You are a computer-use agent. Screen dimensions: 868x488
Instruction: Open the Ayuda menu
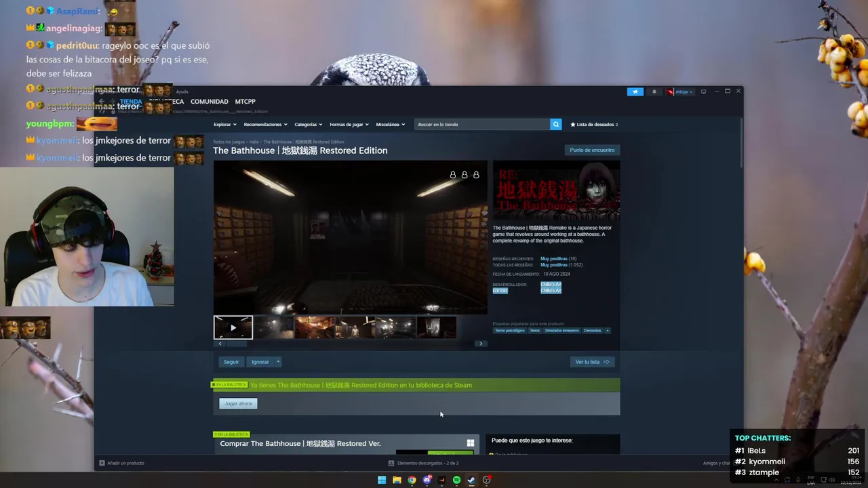click(182, 91)
